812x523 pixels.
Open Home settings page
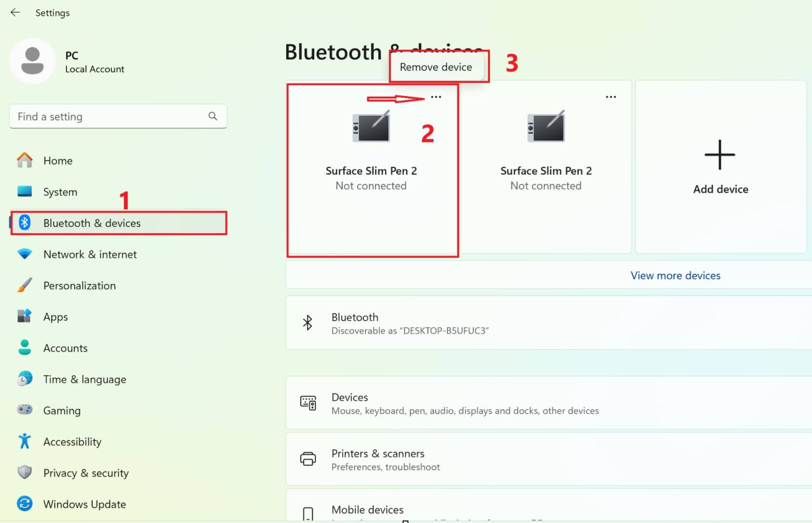(118, 161)
